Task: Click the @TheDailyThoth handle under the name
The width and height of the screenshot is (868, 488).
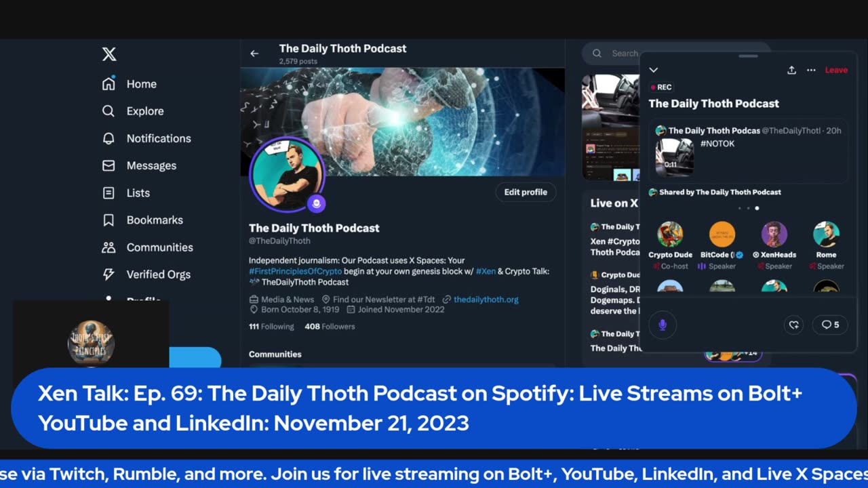Action: [x=279, y=241]
